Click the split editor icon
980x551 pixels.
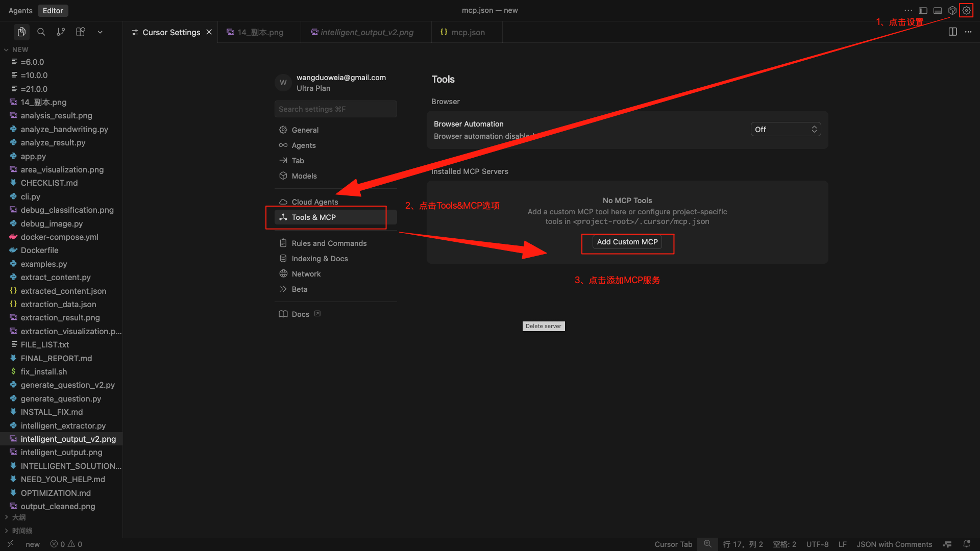952,32
